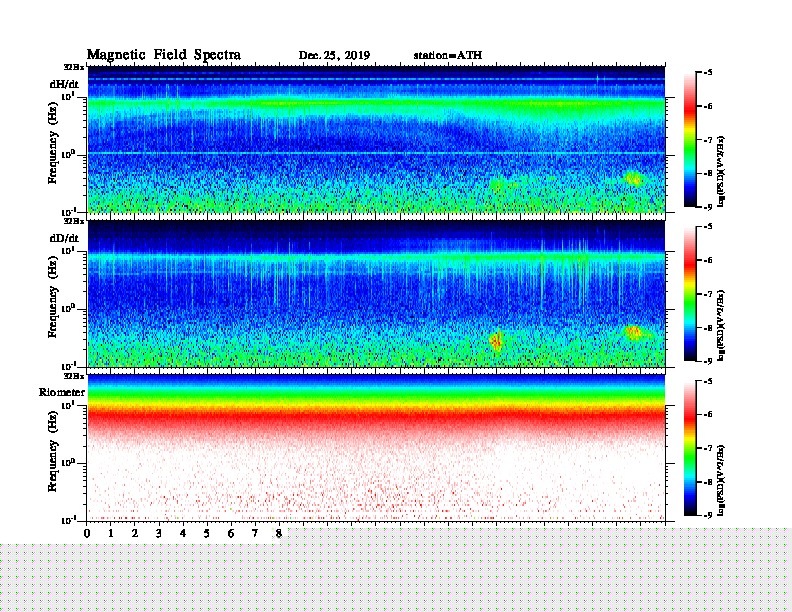Click the "Magnetic Field Spectra" title
This screenshot has width=792, height=612.
point(164,55)
